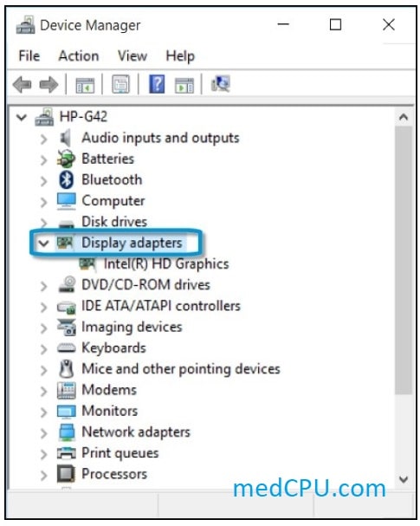The image size is (420, 526).
Task: Open the File menu
Action: 29,55
